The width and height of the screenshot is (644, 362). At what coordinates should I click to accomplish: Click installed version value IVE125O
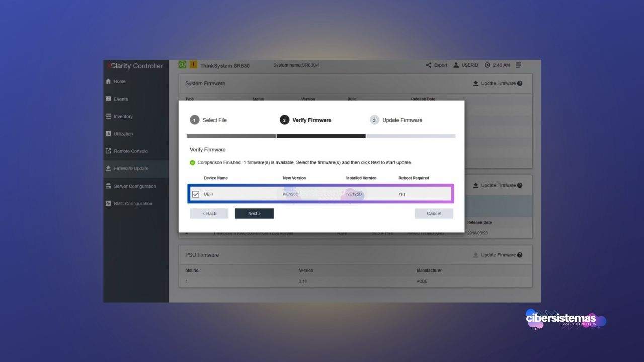coord(354,194)
